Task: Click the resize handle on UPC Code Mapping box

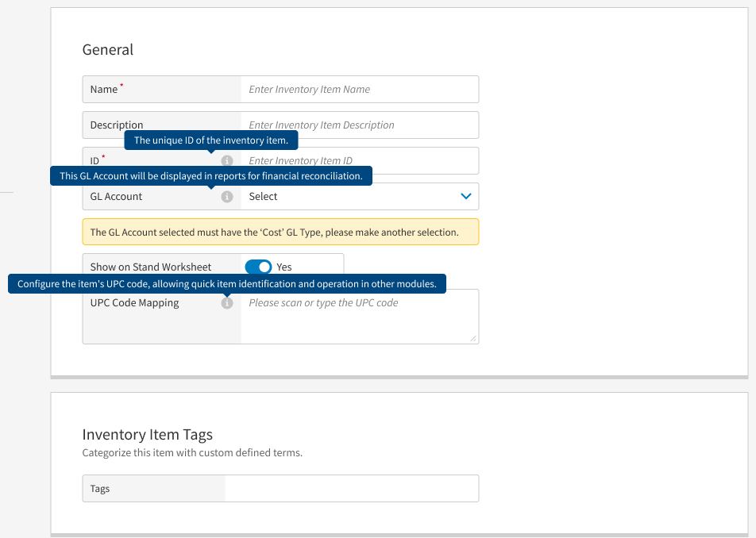Action: pyautogui.click(x=474, y=340)
